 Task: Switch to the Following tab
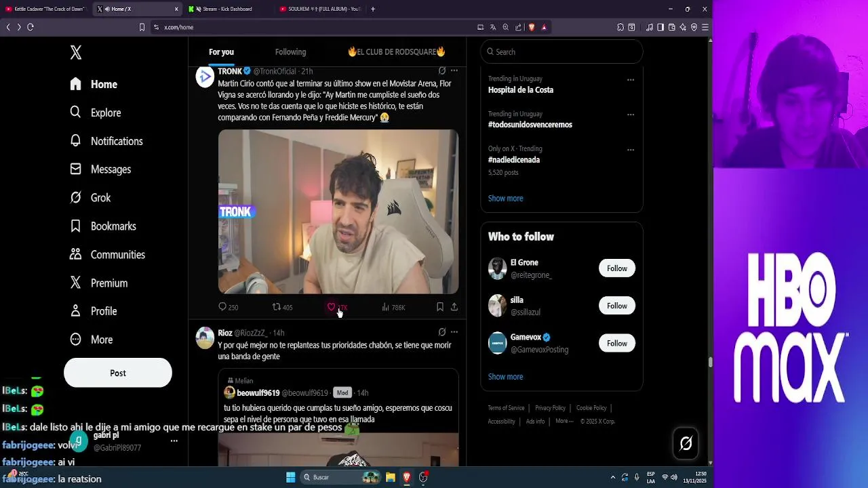(x=290, y=52)
